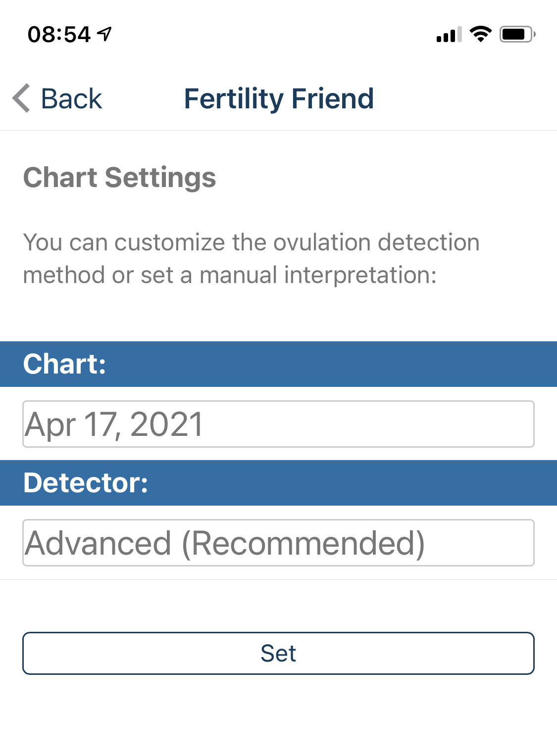Tap the cellular signal bars icon

click(449, 35)
